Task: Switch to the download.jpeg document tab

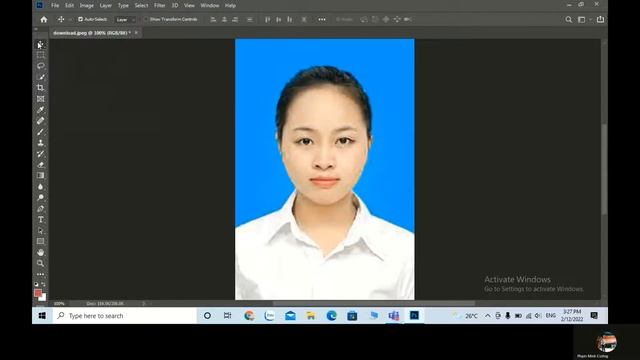Action: click(x=92, y=33)
